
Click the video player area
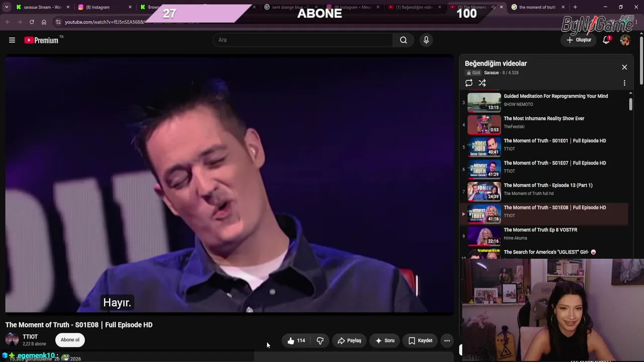pyautogui.click(x=229, y=185)
